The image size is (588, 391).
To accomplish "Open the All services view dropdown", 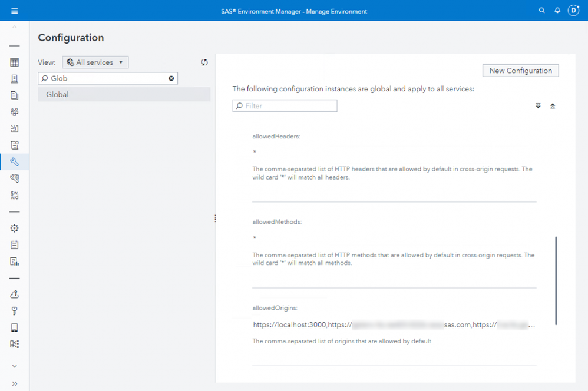I will click(95, 62).
